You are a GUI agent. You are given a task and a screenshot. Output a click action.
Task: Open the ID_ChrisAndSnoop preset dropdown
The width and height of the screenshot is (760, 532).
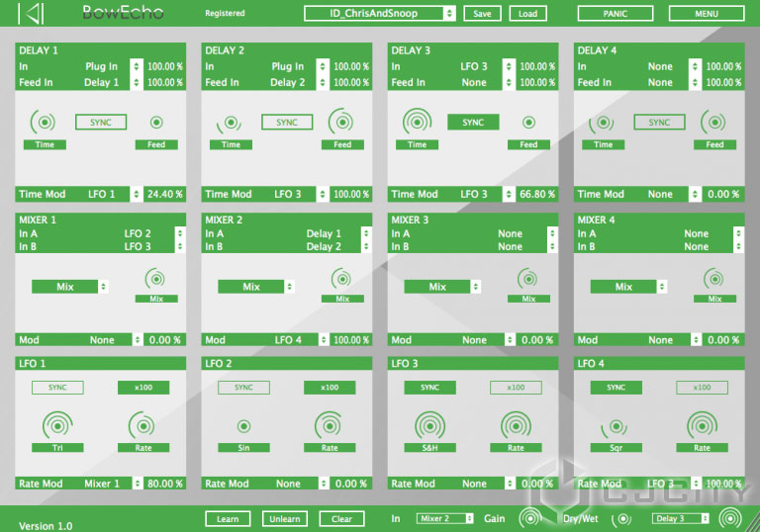point(380,14)
